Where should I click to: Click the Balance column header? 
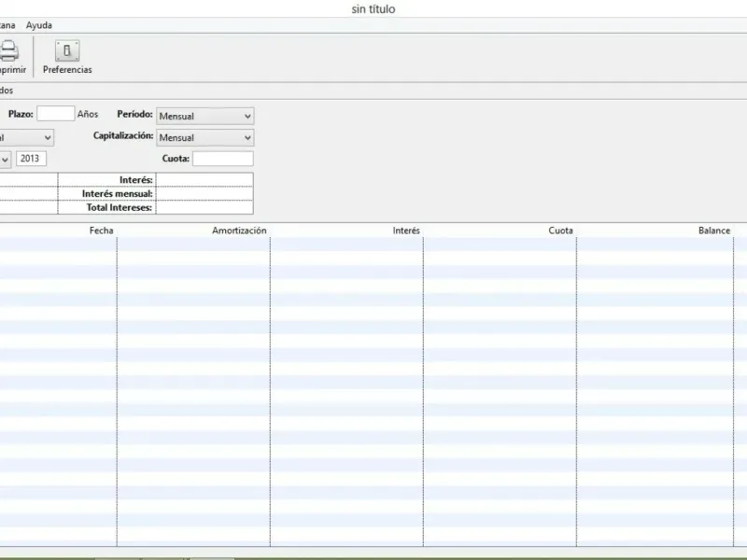(x=714, y=231)
